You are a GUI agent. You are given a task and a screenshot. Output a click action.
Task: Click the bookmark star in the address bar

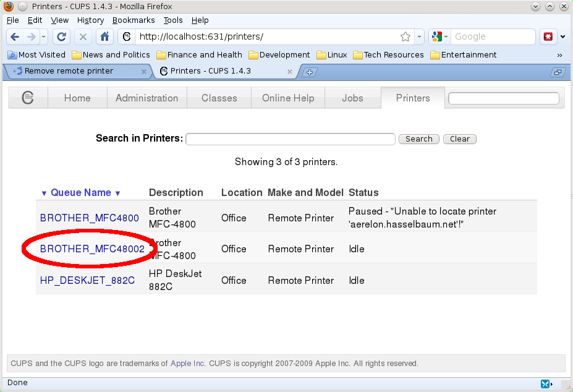(405, 36)
